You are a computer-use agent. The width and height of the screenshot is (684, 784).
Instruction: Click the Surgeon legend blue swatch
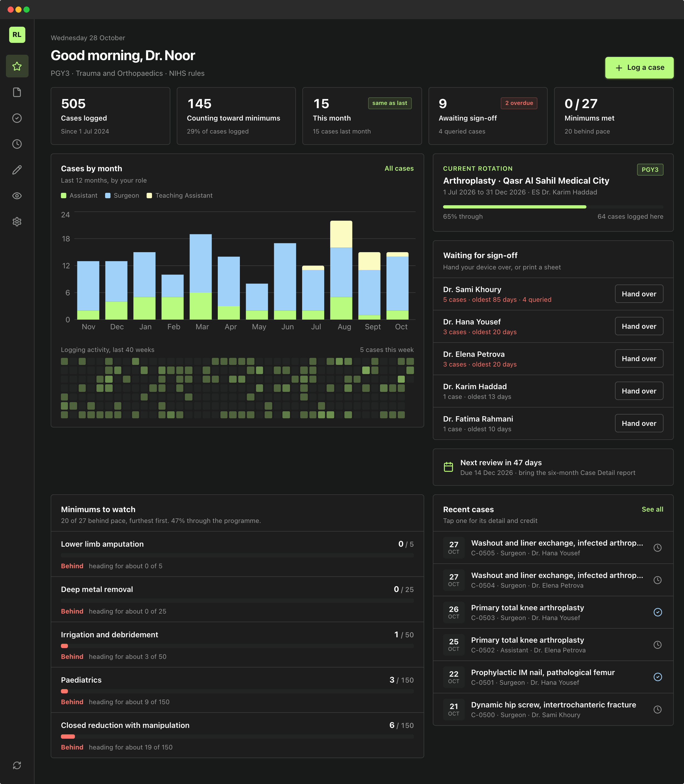(x=108, y=196)
